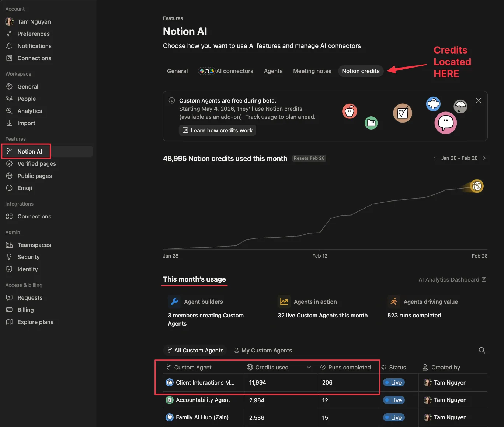Open the AI Analytics Dashboard link
This screenshot has height=427, width=504.
[x=452, y=279]
